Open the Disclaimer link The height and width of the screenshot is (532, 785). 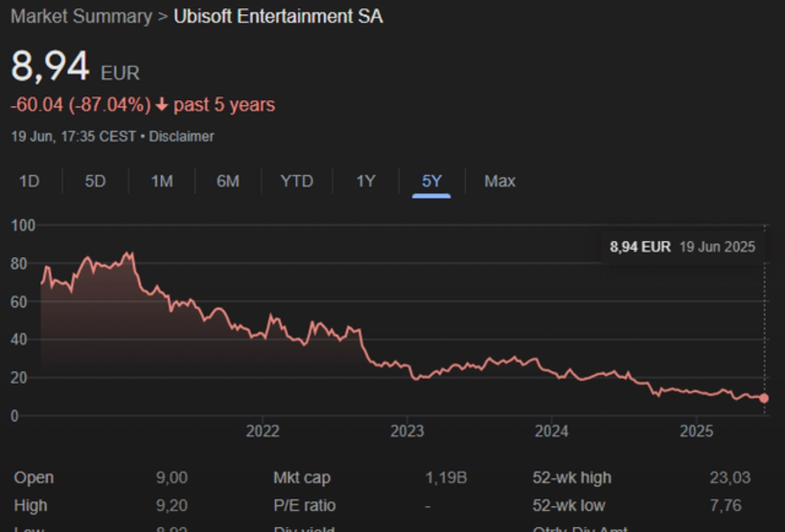181,136
